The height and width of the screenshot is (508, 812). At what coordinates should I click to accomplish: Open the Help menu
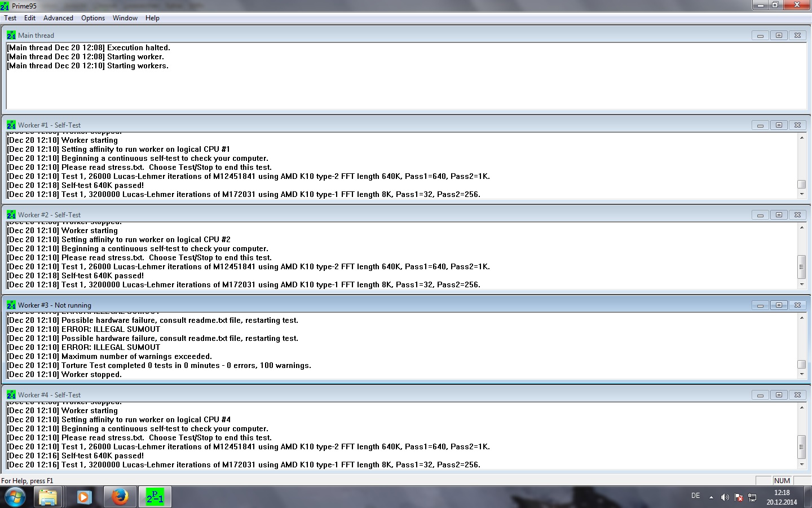pyautogui.click(x=152, y=18)
